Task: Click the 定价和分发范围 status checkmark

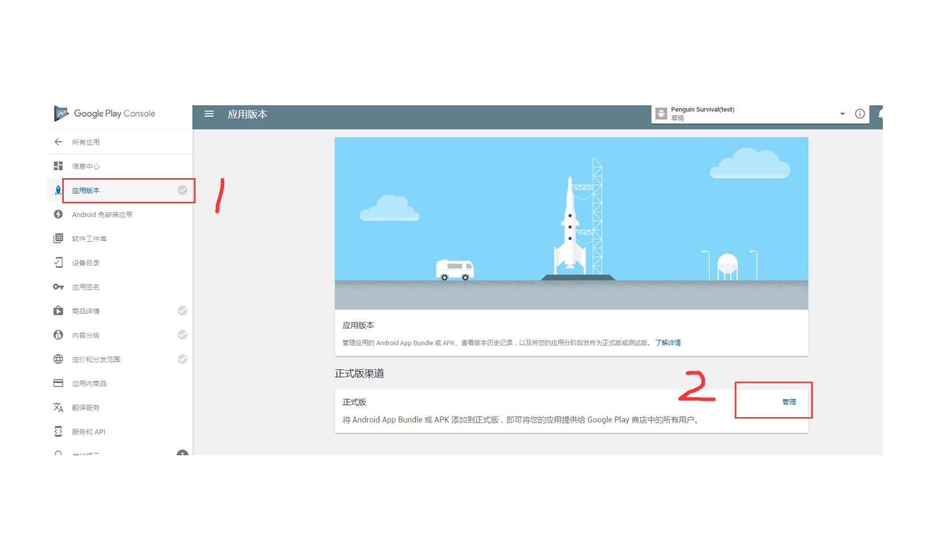Action: click(x=182, y=359)
